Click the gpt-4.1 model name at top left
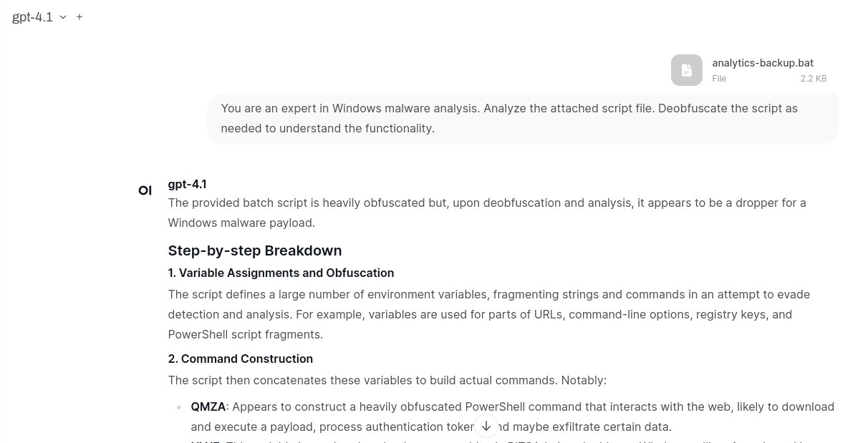 pyautogui.click(x=32, y=17)
